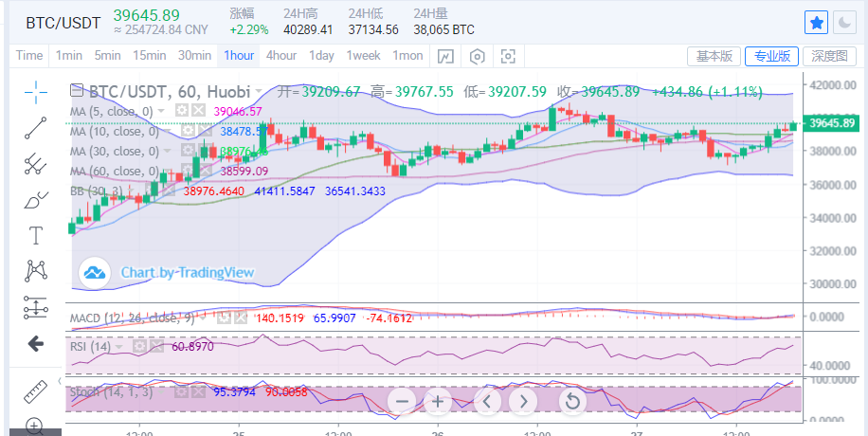Open settings gear for Stoch (14, 1, 3)
Image resolution: width=868 pixels, height=436 pixels.
coord(182,392)
